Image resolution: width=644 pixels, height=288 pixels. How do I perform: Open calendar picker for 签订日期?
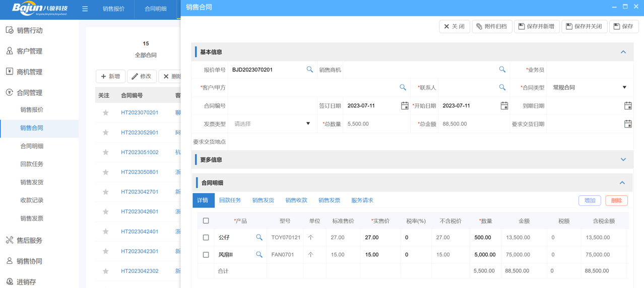point(404,106)
